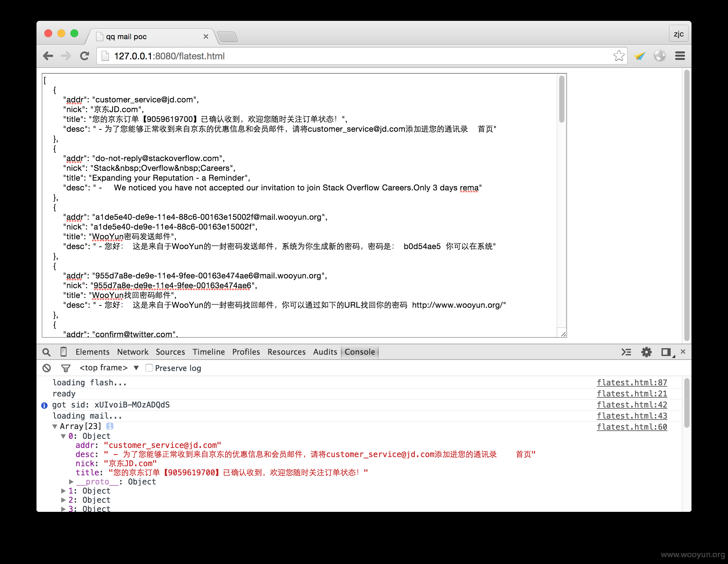
Task: Open the Profiles panel
Action: (246, 352)
